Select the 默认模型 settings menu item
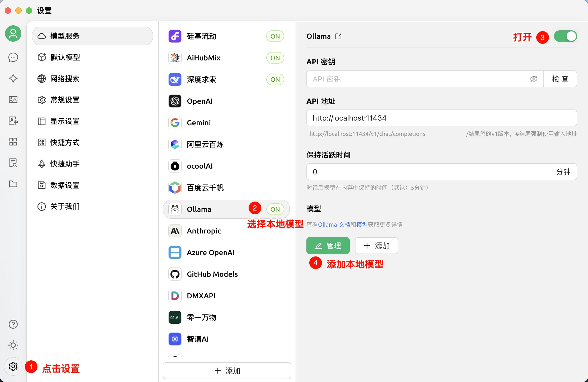 tap(65, 57)
